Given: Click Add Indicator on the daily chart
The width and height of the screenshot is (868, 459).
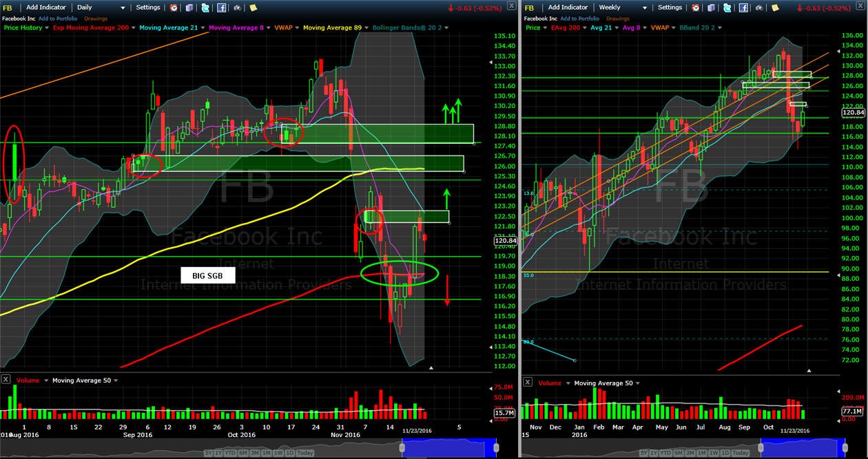Looking at the screenshot, I should point(45,8).
